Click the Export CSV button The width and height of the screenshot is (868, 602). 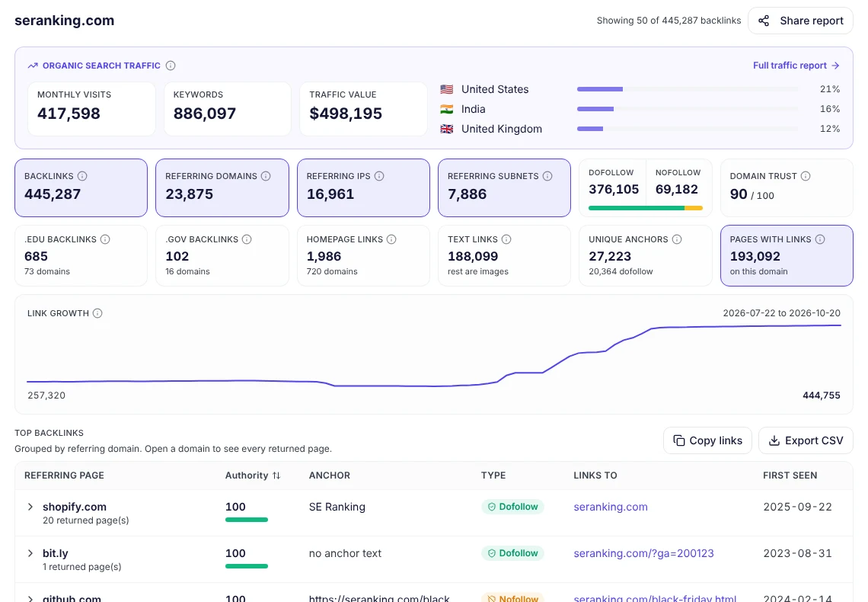806,440
